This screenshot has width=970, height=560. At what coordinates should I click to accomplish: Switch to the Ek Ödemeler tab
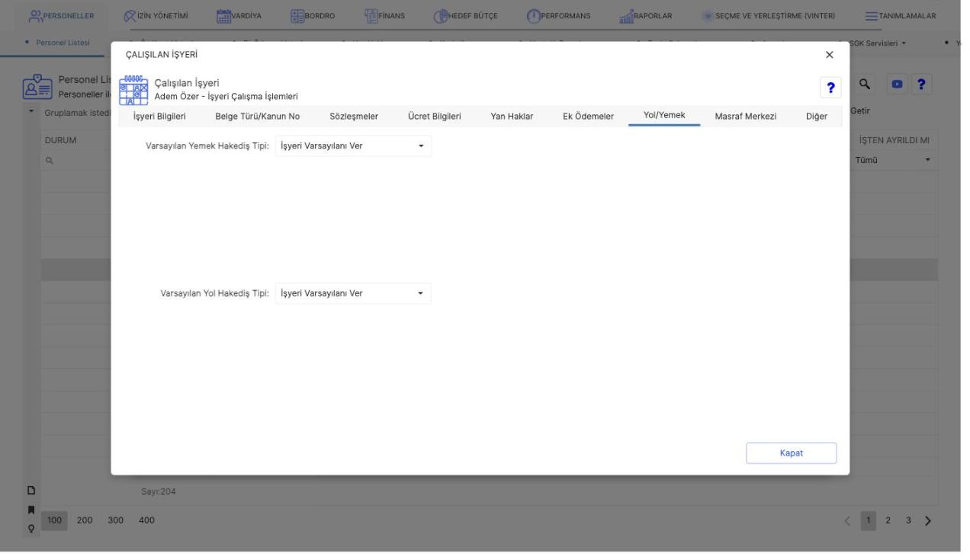tap(588, 116)
